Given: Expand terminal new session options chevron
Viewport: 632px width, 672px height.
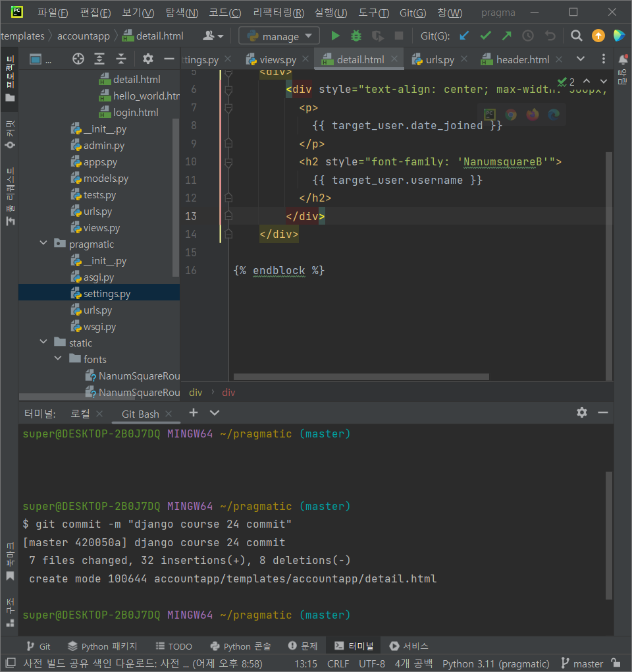Looking at the screenshot, I should coord(215,412).
